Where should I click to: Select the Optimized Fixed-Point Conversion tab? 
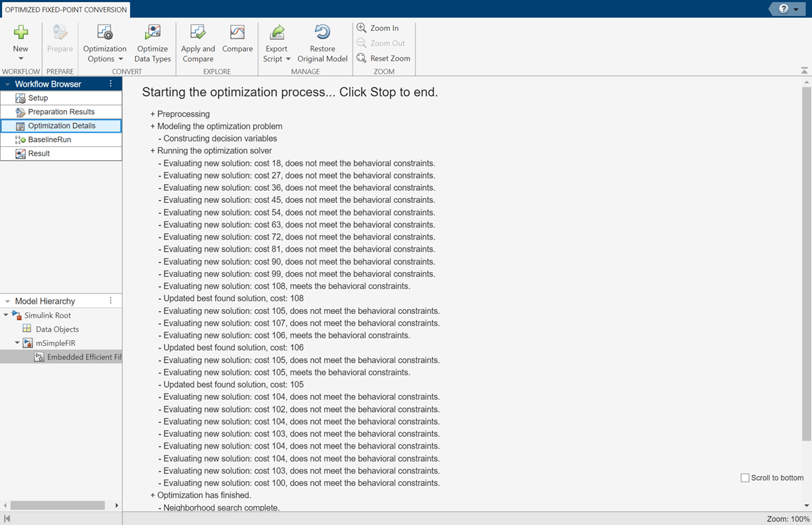(66, 9)
